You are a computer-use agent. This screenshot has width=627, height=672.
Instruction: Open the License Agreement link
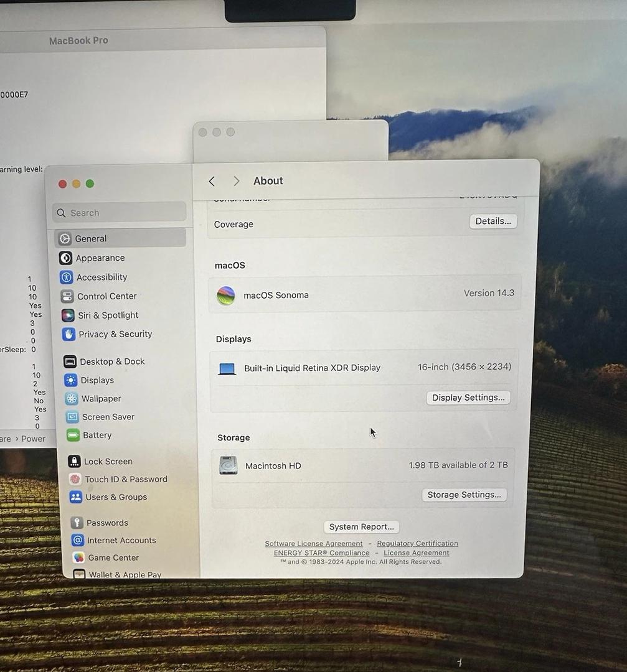pyautogui.click(x=417, y=553)
